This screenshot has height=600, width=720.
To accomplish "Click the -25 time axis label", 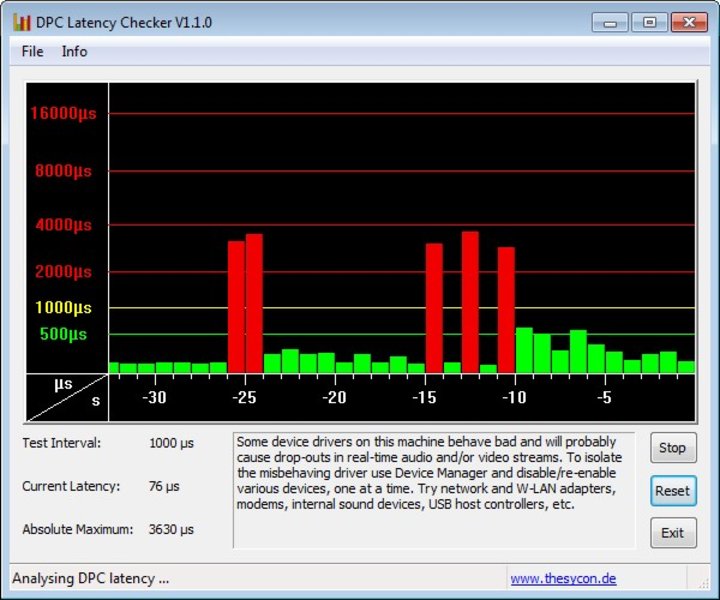I will tap(244, 397).
